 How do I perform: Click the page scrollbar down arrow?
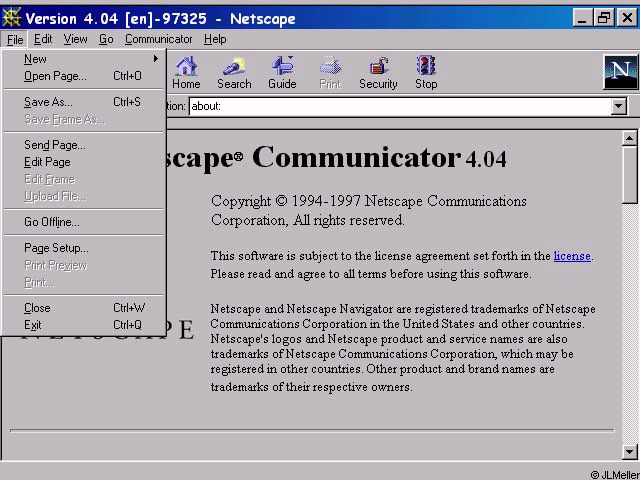pos(629,451)
